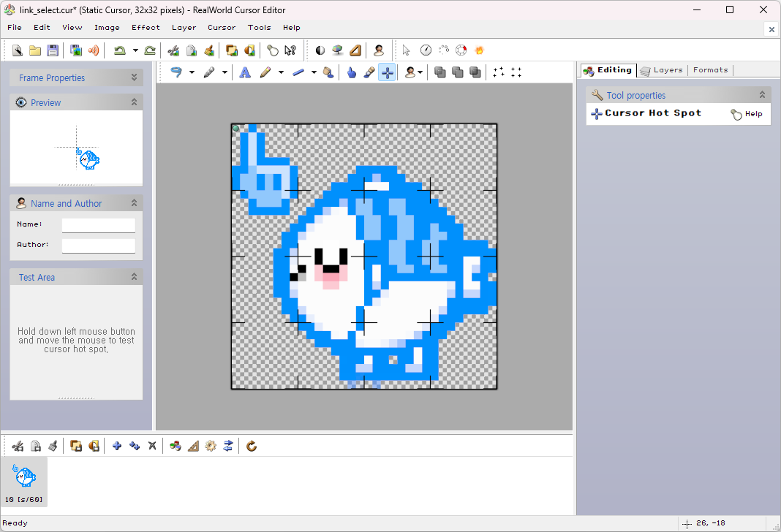Save the cursor with the floppy disk icon
The width and height of the screenshot is (781, 532).
[x=53, y=50]
